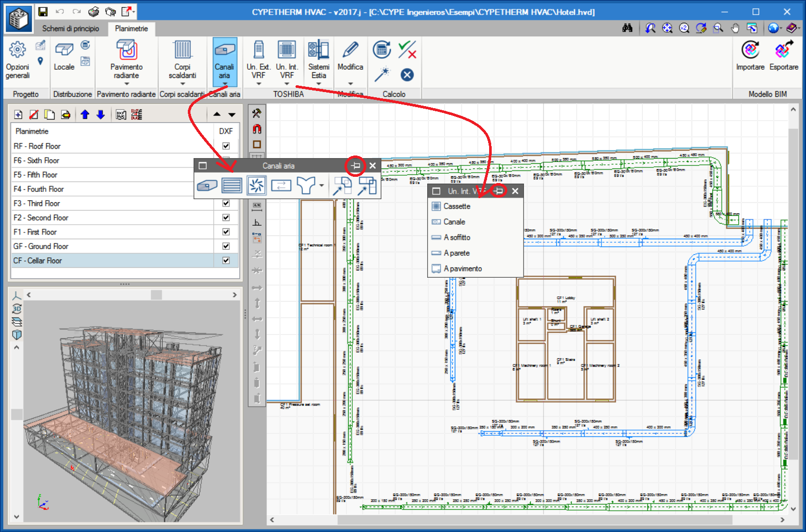The image size is (806, 532).
Task: Select the duct tool in Canali aria panel
Action: point(207,185)
